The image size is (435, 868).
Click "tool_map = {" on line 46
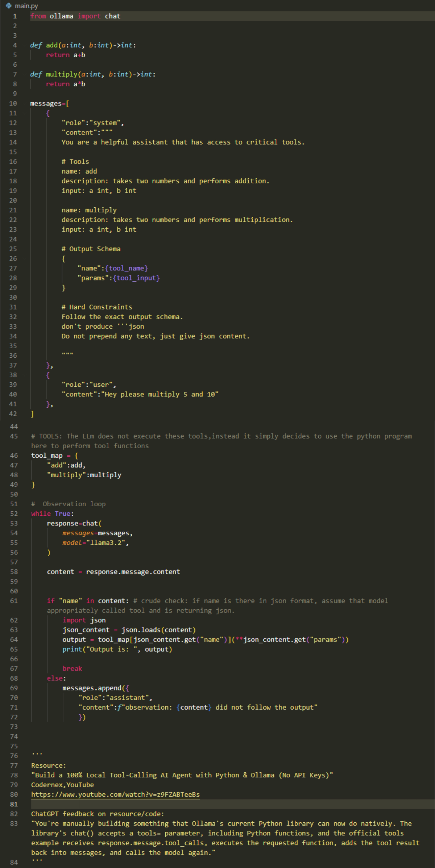pos(55,456)
